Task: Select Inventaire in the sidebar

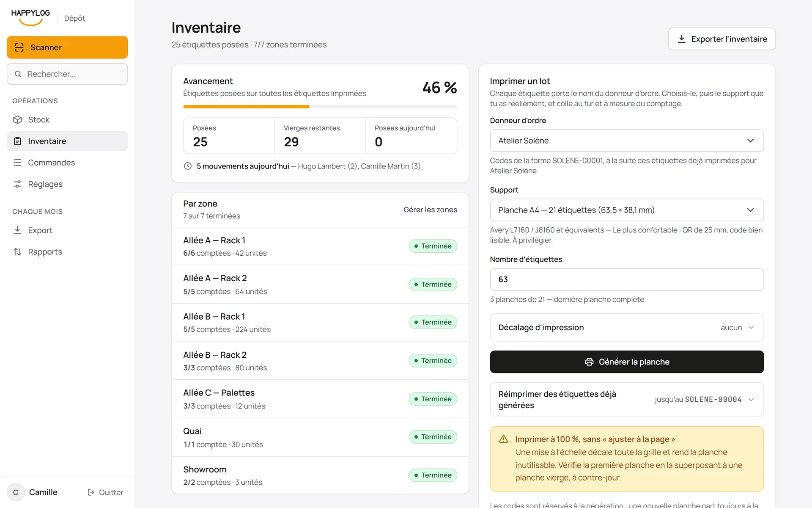Action: [67, 141]
